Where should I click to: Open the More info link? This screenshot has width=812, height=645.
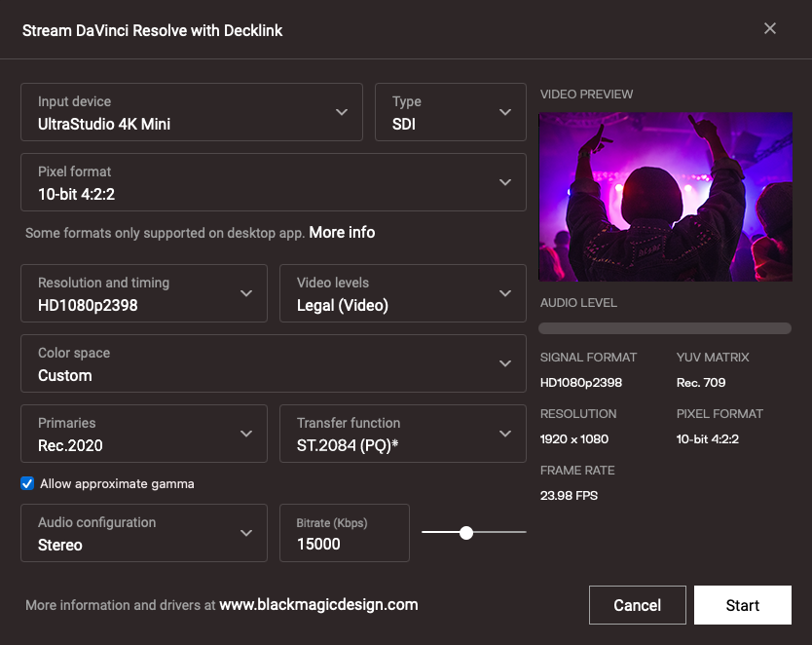pyautogui.click(x=342, y=232)
